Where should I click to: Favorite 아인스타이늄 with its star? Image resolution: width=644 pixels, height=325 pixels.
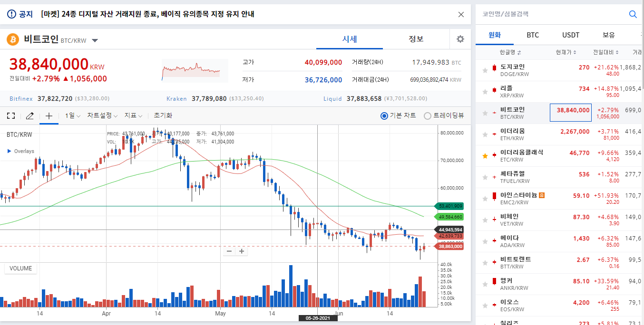[485, 199]
